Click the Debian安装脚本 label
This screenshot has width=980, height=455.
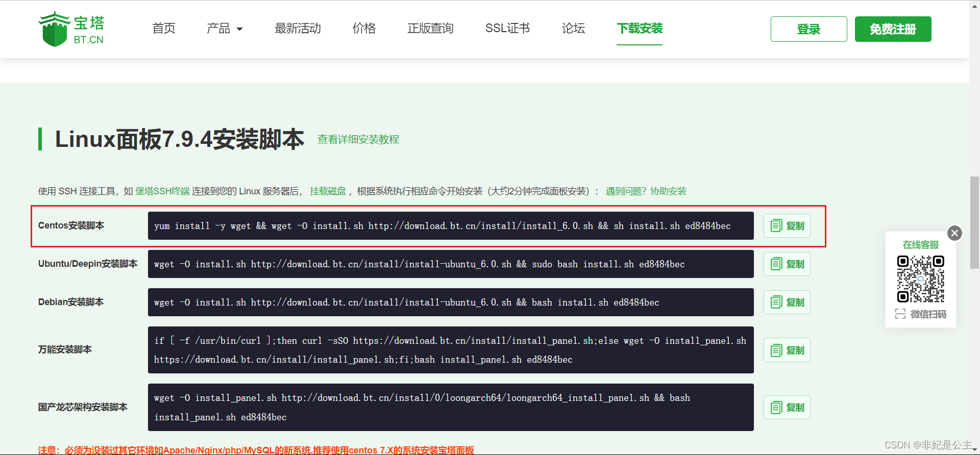click(x=71, y=302)
